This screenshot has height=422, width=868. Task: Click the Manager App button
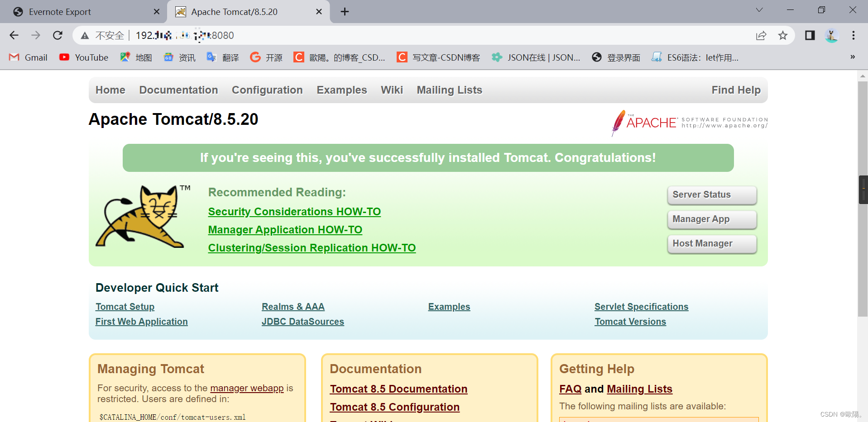(x=712, y=219)
